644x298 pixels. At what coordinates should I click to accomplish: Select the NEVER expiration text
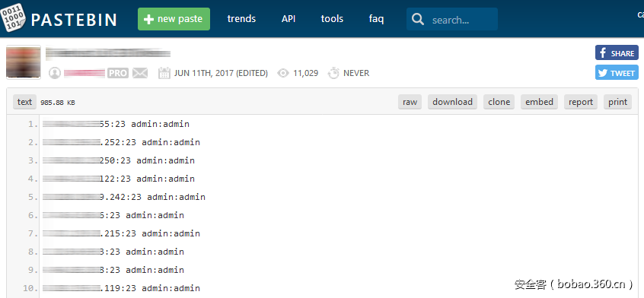pyautogui.click(x=356, y=73)
